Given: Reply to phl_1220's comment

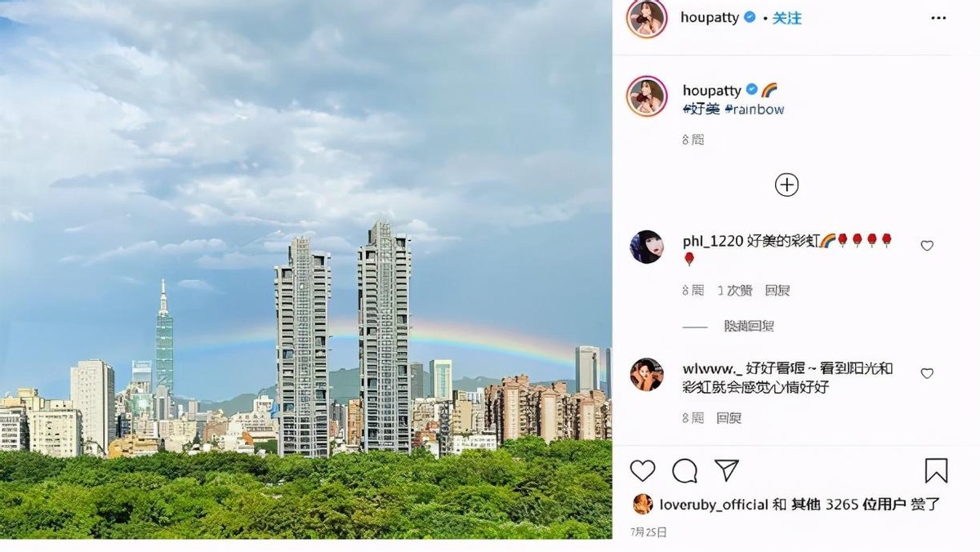Looking at the screenshot, I should (777, 290).
